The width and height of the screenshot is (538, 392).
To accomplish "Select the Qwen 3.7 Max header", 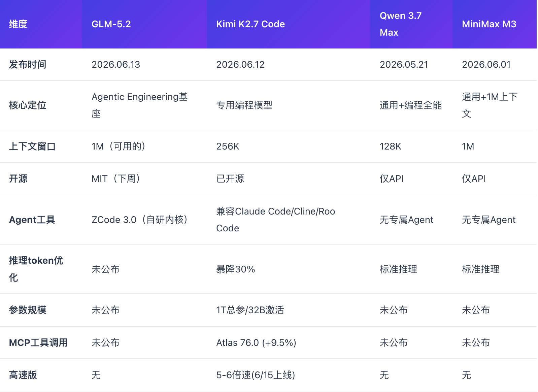I will pos(401,24).
